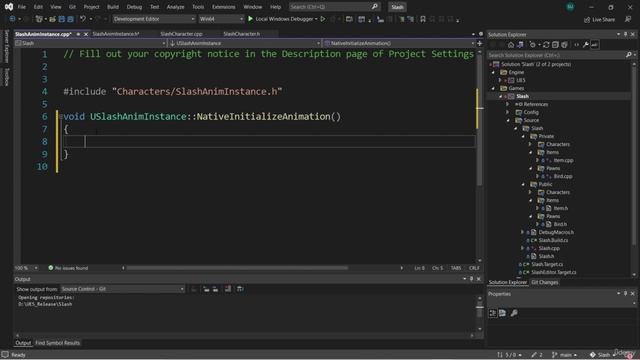Collapse the Source folder node

[508, 120]
